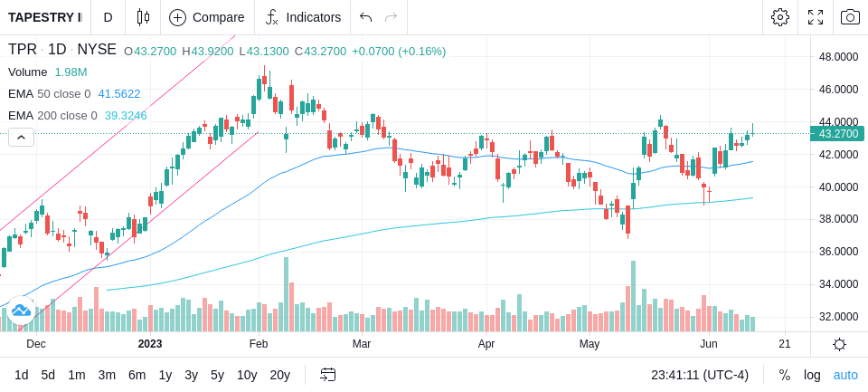The height and width of the screenshot is (392, 868).
Task: Select the 1d time range
Action: [21, 376]
